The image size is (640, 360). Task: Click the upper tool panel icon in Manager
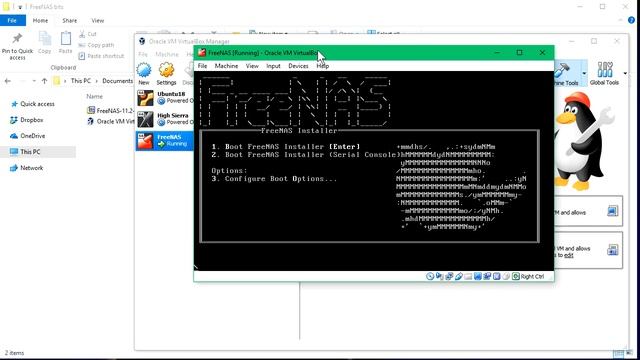click(612, 211)
